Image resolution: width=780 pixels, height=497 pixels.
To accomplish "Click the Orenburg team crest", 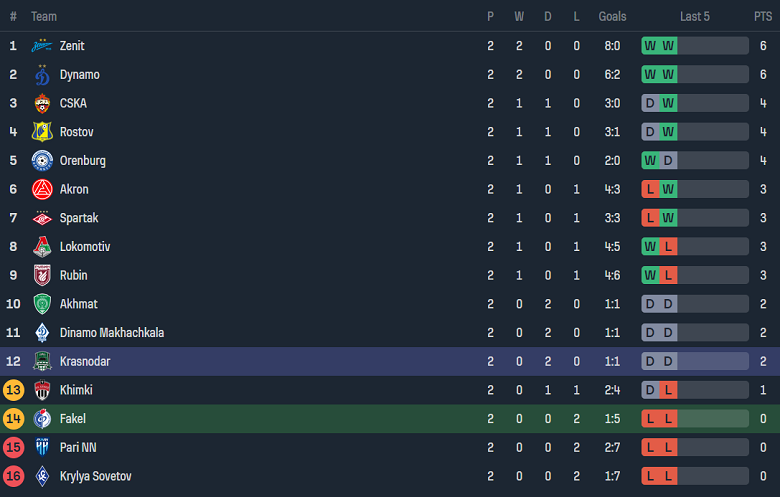I will coord(42,161).
